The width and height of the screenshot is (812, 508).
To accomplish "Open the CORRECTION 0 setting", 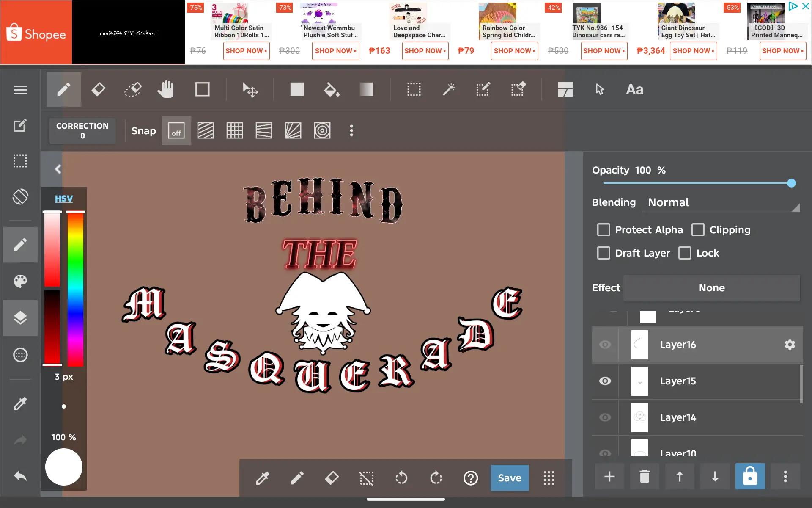I will point(82,131).
